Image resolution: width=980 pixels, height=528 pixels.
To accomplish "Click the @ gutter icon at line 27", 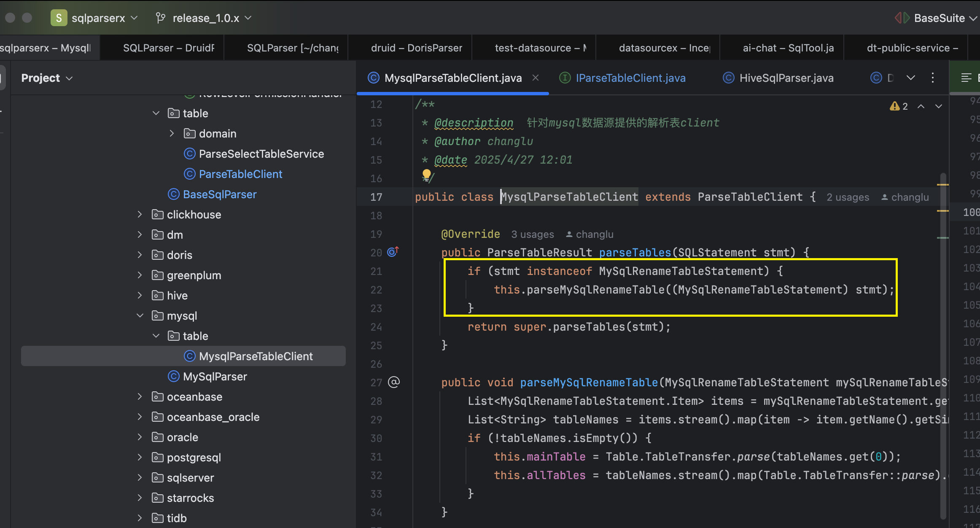I will tap(393, 382).
